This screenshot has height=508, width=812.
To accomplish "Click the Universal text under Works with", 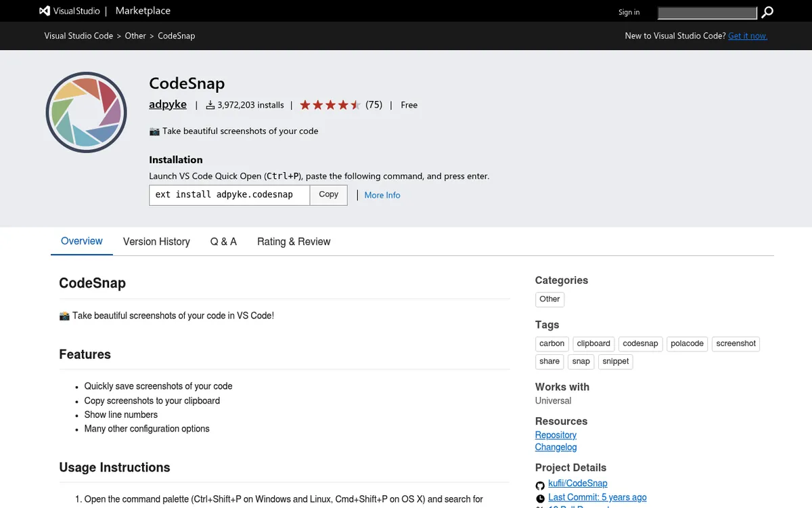I will point(554,400).
